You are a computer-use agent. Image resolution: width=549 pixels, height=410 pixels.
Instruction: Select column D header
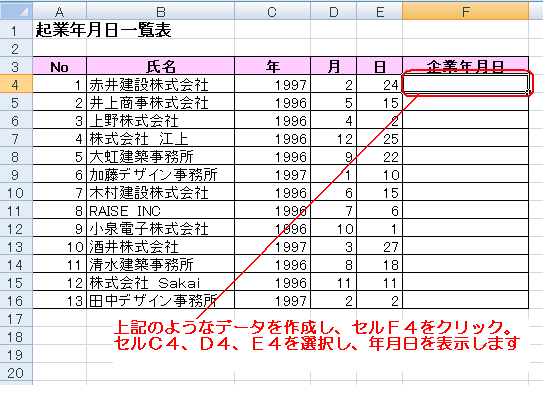tap(334, 11)
